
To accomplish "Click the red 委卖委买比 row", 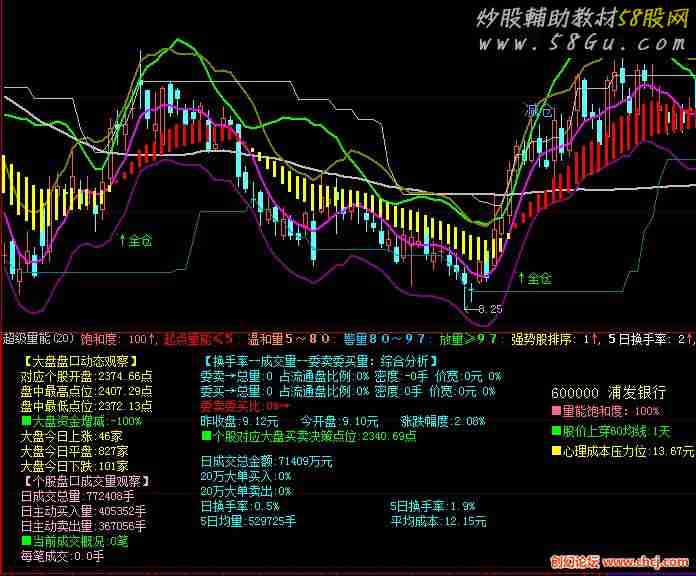I will tap(245, 406).
